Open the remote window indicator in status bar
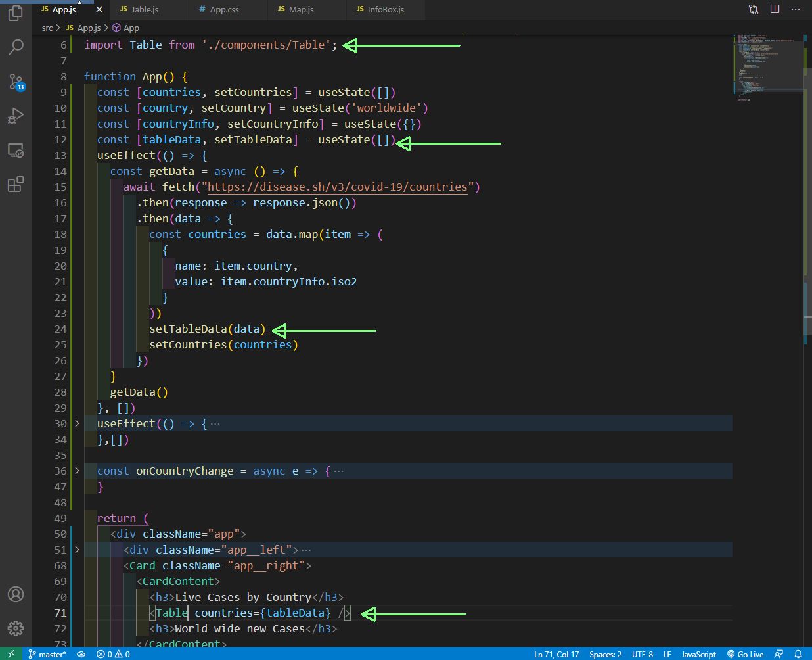The image size is (812, 660). (x=11, y=654)
